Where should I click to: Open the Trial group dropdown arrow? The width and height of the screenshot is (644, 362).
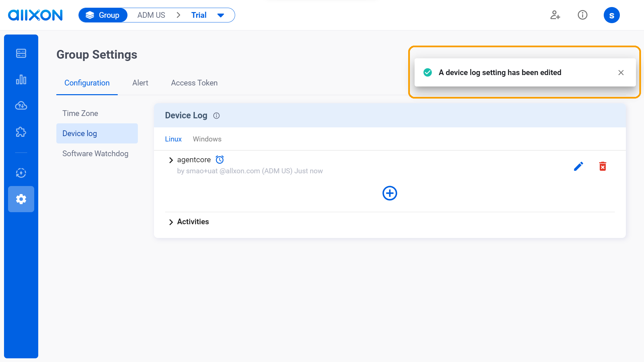pyautogui.click(x=221, y=15)
